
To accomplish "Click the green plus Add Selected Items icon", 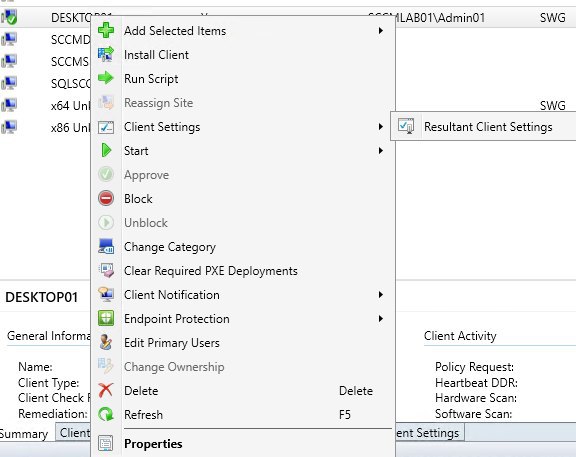I will click(x=106, y=30).
